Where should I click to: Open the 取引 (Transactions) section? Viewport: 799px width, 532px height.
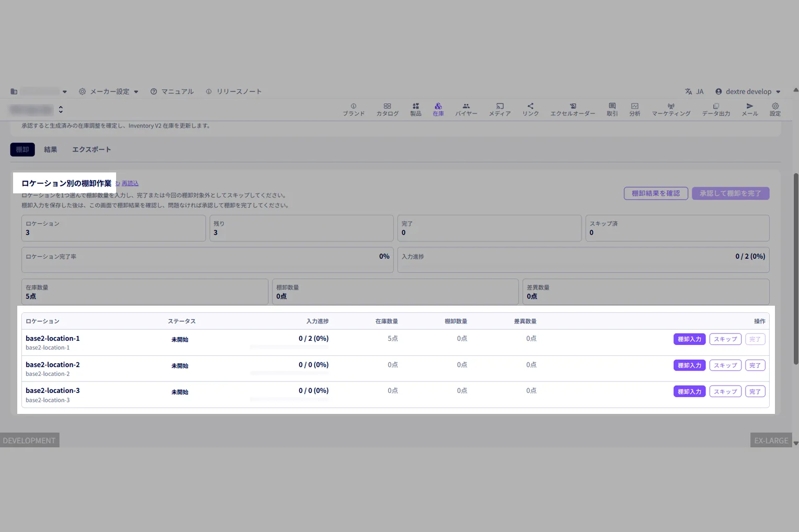612,109
